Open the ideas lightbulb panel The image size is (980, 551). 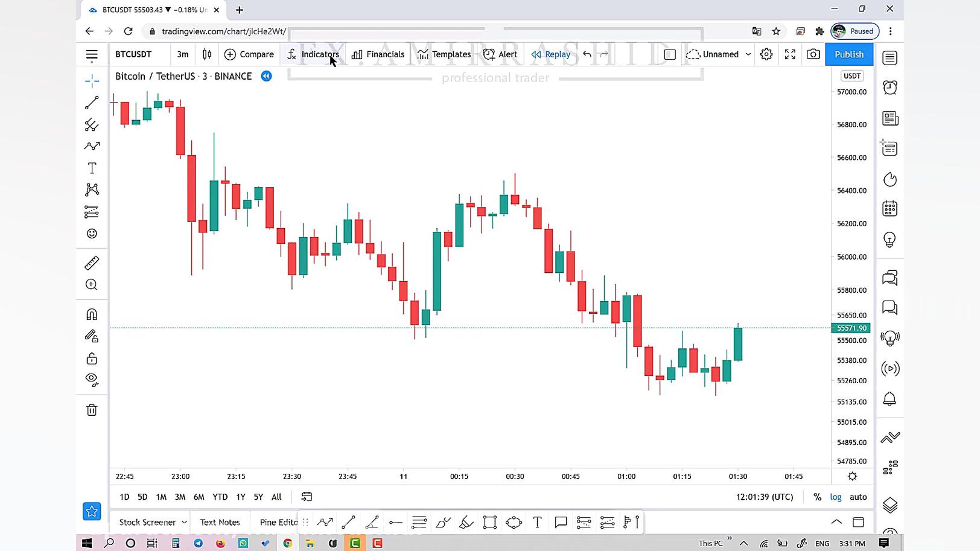890,240
